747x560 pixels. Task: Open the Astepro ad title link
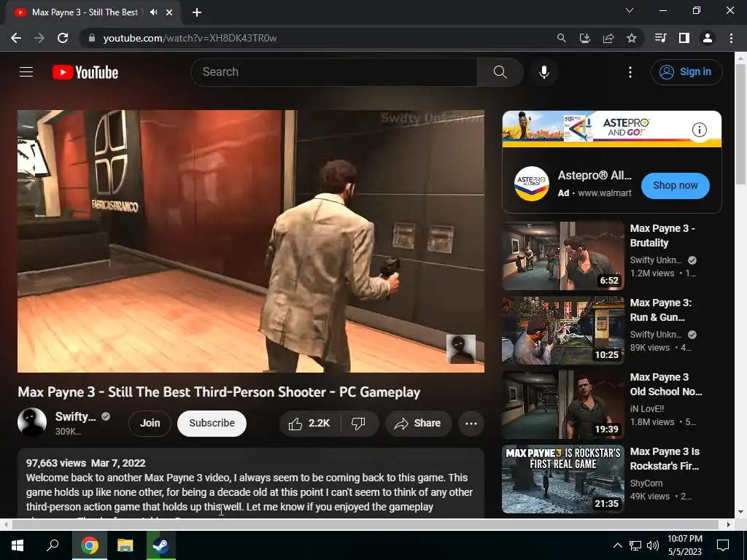595,175
